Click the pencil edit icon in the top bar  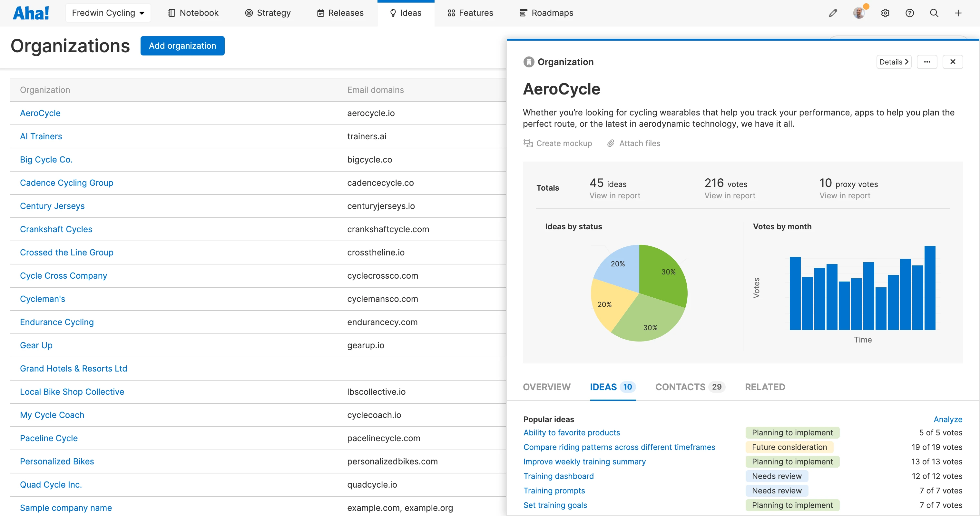pyautogui.click(x=833, y=13)
